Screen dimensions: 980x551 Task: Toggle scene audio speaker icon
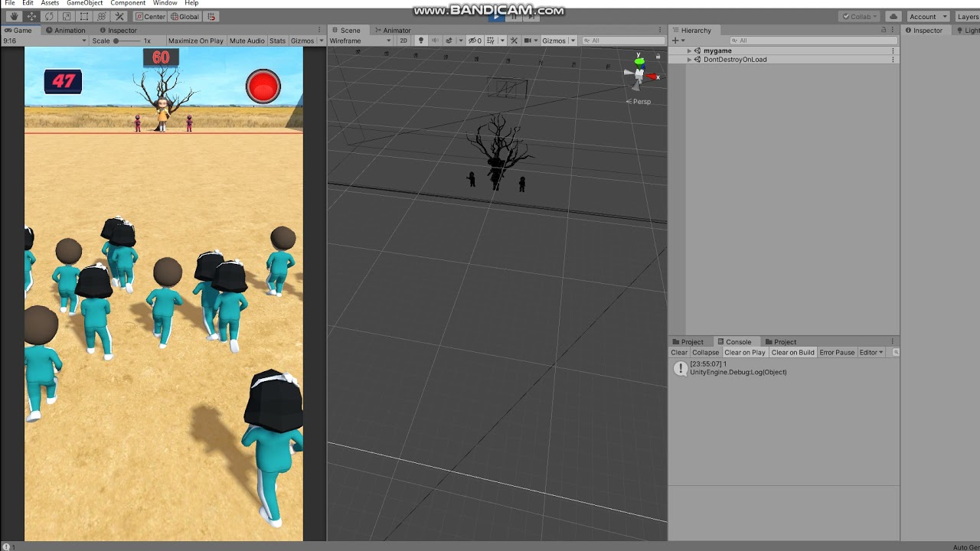[435, 41]
